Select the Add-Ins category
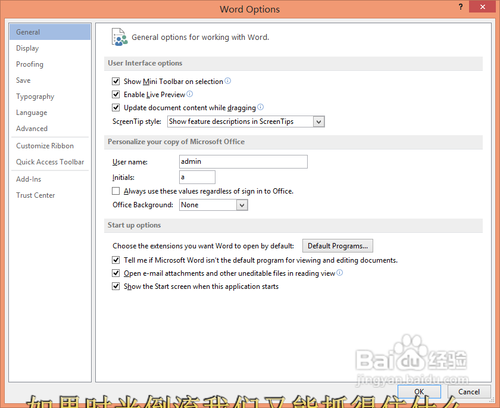Viewport: 500px width, 408px height. tap(50, 179)
